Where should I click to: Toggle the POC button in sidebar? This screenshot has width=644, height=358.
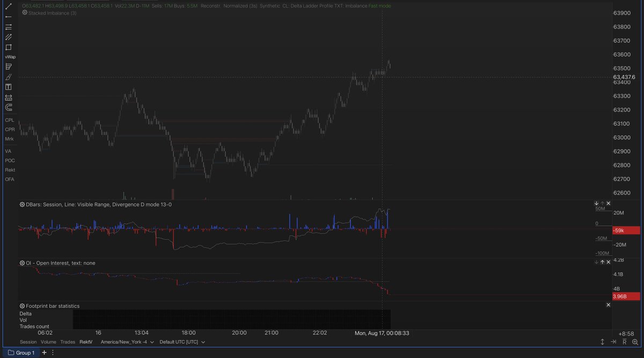tap(10, 160)
